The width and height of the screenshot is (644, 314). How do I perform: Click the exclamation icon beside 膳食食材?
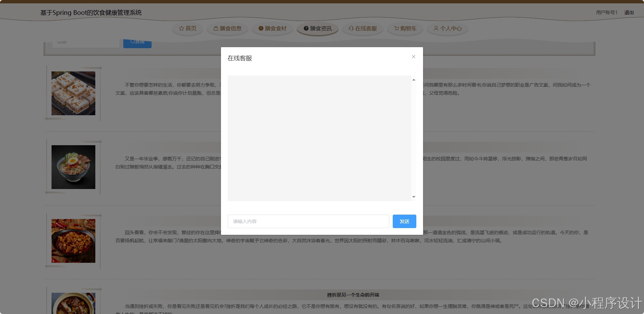pos(261,29)
